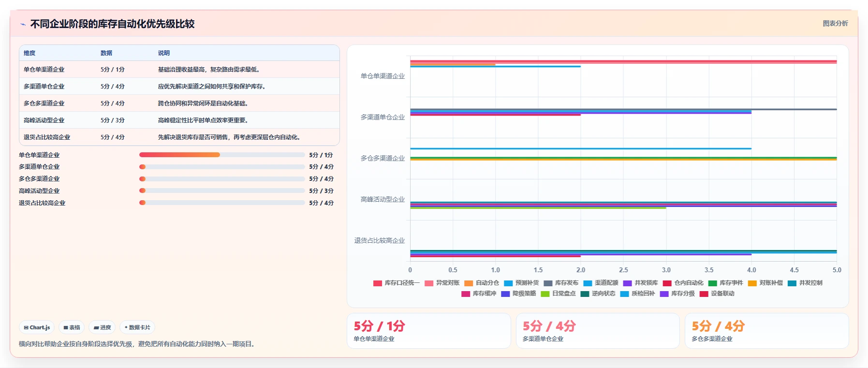Screen dimensions: 868x368
Task: Click 基础治理收益最高 description cell
Action: [x=210, y=70]
